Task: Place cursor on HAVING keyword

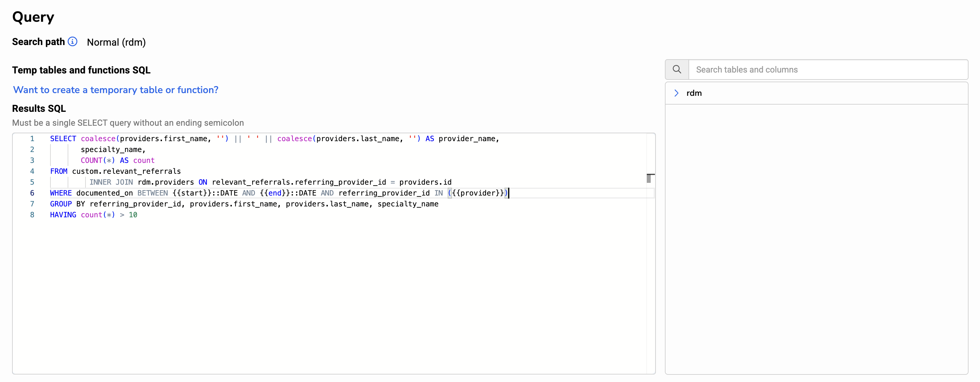Action: [x=63, y=215]
